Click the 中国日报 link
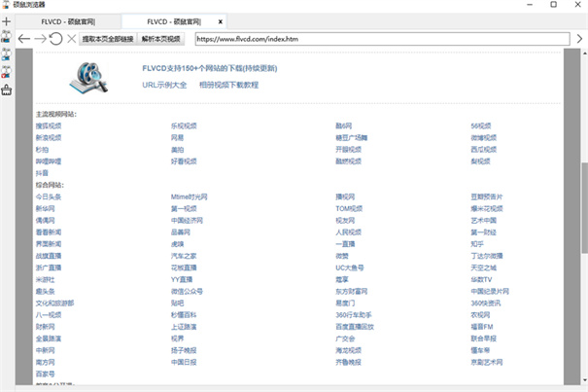 pyautogui.click(x=184, y=362)
